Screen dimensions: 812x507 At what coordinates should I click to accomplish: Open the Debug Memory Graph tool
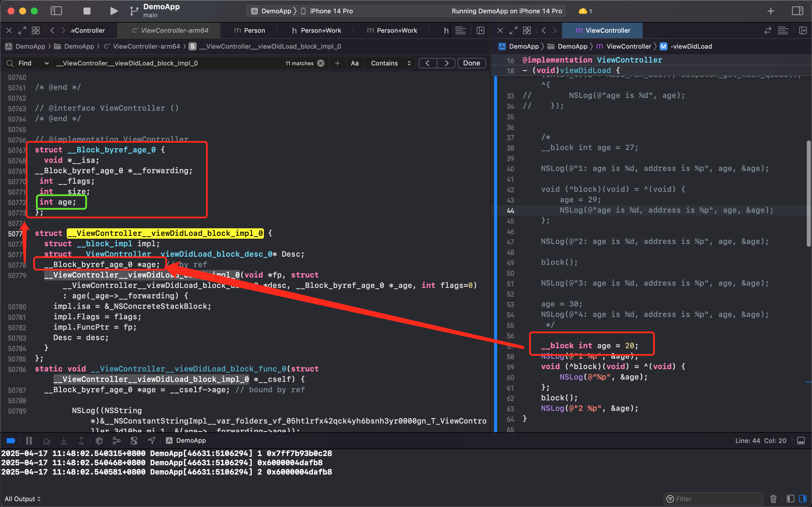[116, 441]
